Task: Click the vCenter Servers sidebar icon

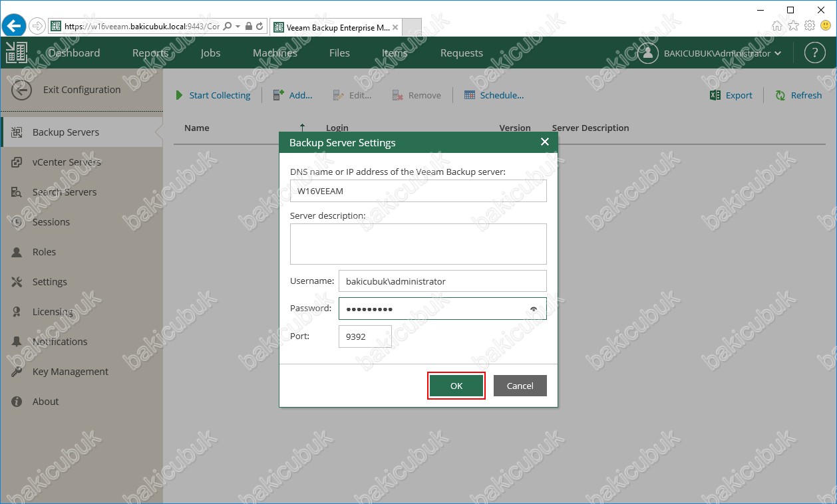Action: [17, 162]
